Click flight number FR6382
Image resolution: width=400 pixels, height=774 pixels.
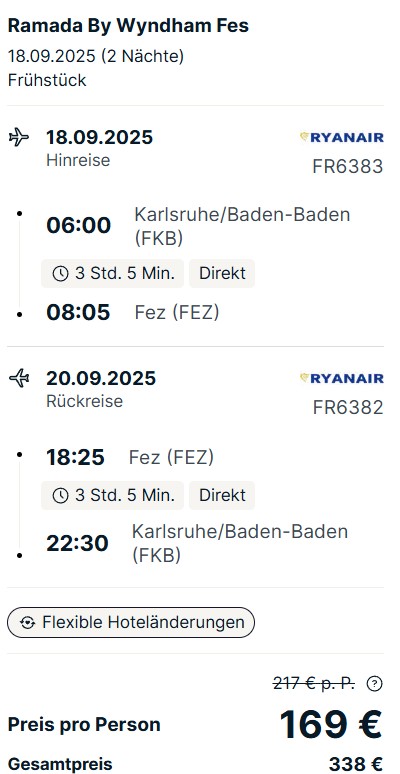coord(348,408)
